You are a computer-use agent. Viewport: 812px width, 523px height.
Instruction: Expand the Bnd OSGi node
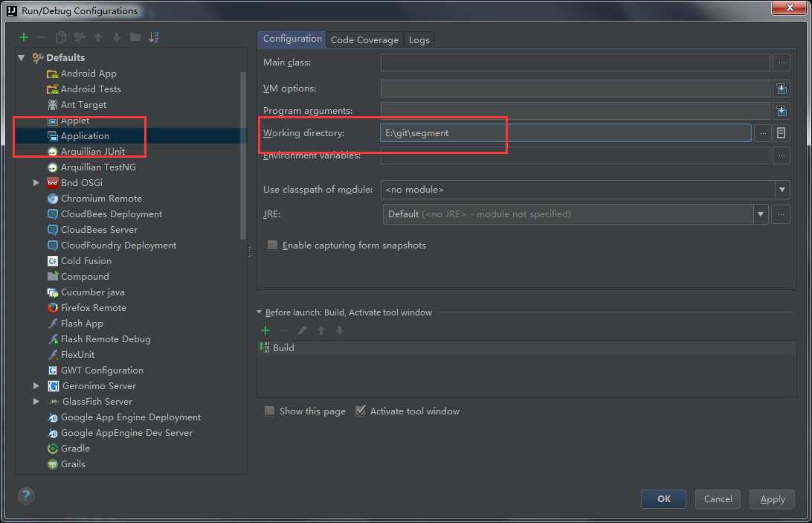point(36,182)
